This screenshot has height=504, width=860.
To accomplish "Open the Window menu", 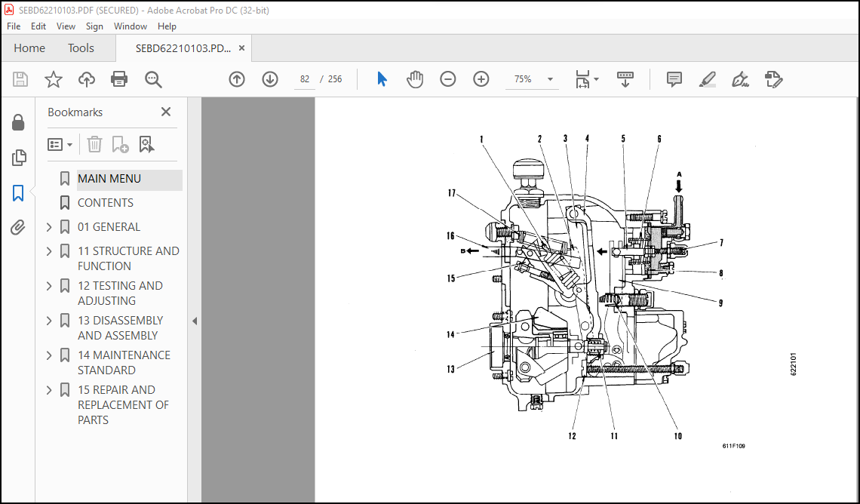I will click(130, 26).
